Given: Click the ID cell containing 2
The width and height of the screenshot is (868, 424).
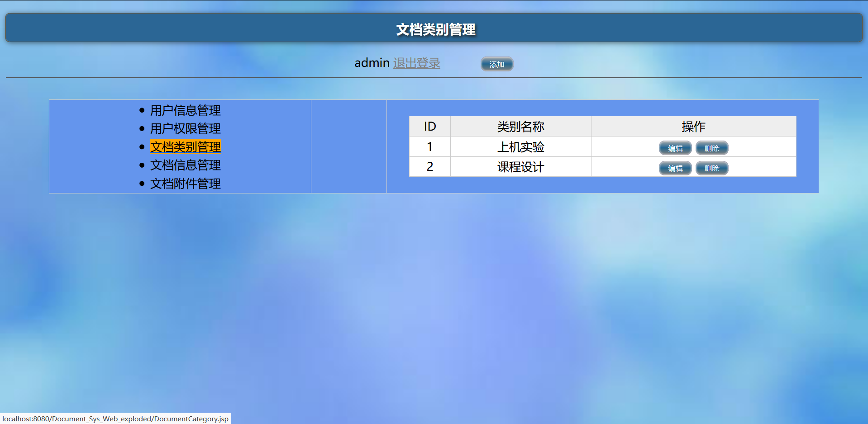Looking at the screenshot, I should point(430,167).
